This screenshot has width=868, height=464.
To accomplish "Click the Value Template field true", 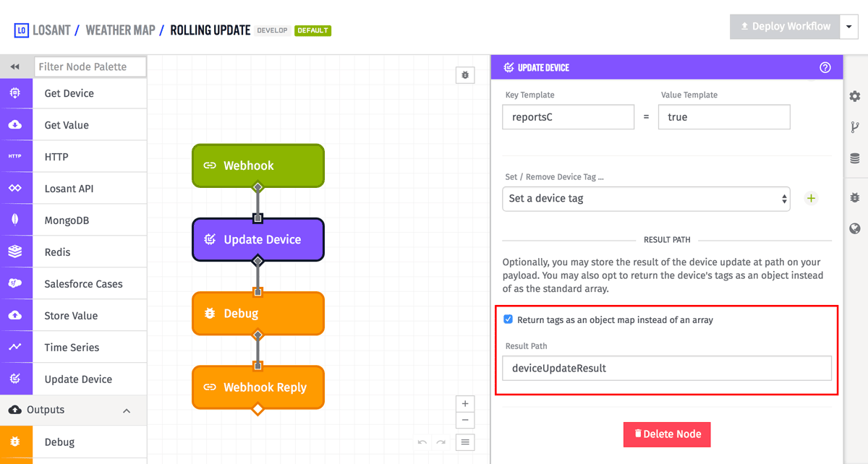I will point(724,117).
